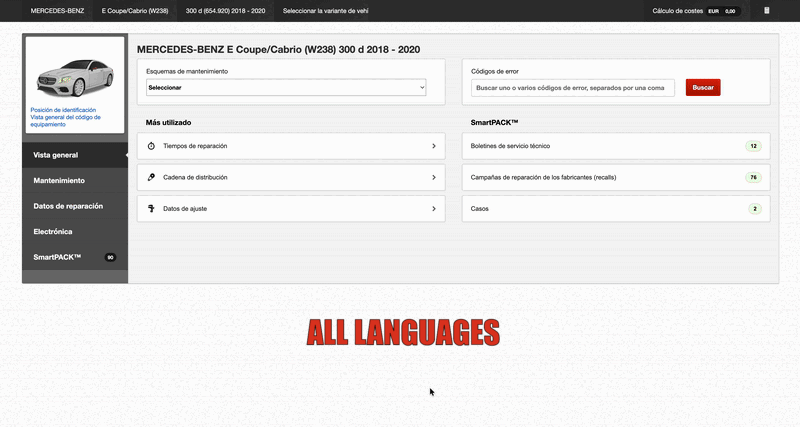800x427 pixels.
Task: Click the error codes search field
Action: pyautogui.click(x=573, y=88)
